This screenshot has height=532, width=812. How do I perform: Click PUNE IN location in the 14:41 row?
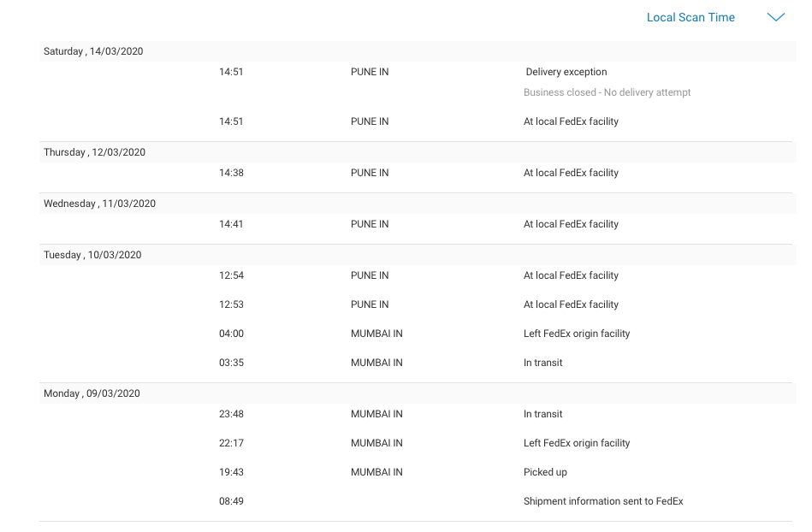[x=370, y=224]
